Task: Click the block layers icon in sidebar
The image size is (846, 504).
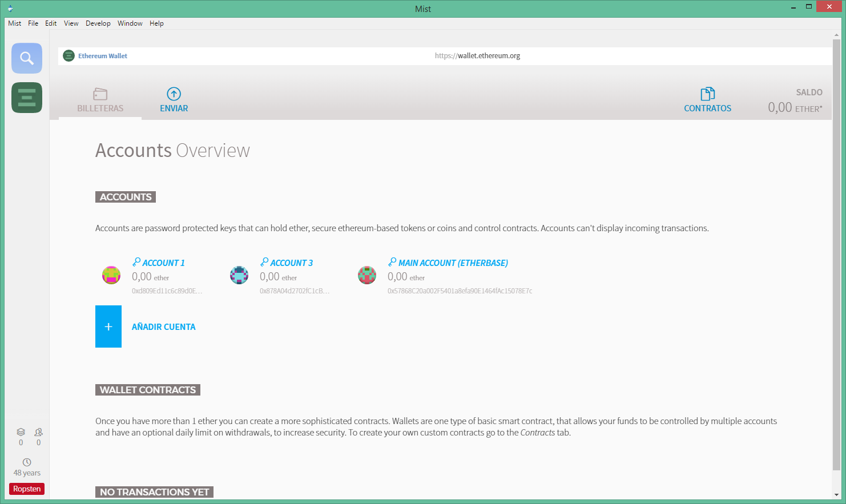Action: (x=21, y=432)
